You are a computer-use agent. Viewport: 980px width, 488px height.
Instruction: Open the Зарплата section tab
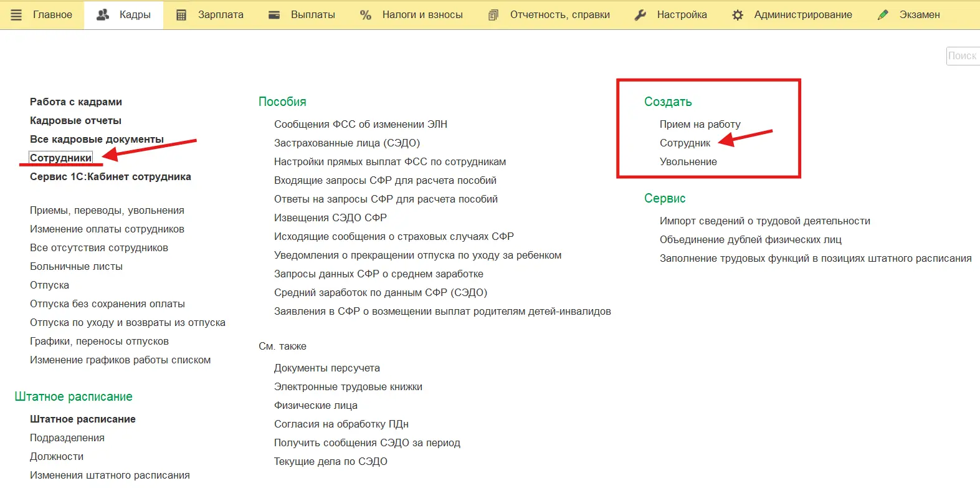click(x=221, y=15)
